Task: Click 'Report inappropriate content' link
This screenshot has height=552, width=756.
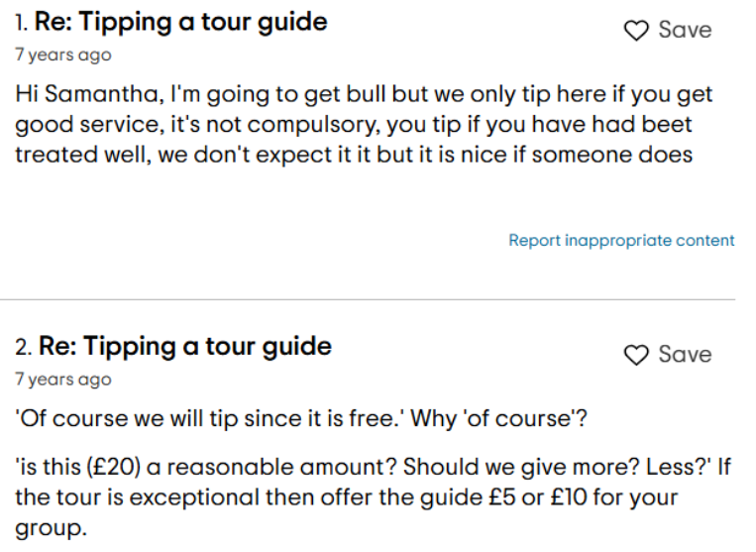Action: coord(621,240)
